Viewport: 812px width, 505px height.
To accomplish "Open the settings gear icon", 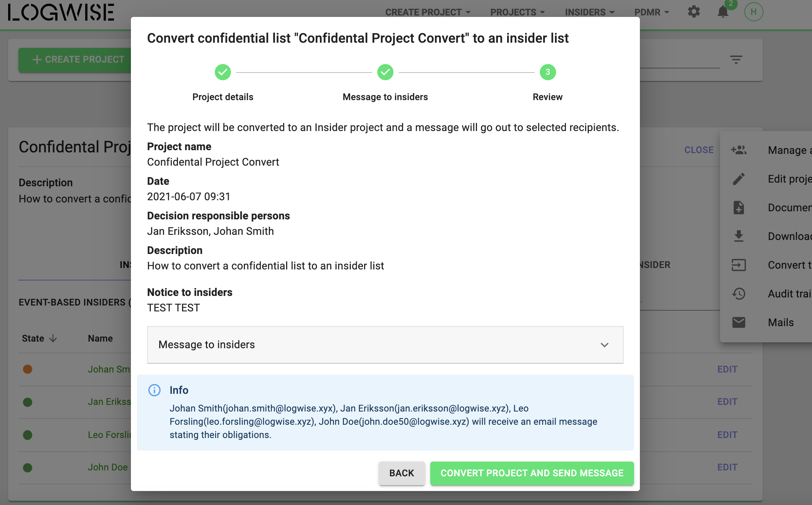I will [694, 12].
